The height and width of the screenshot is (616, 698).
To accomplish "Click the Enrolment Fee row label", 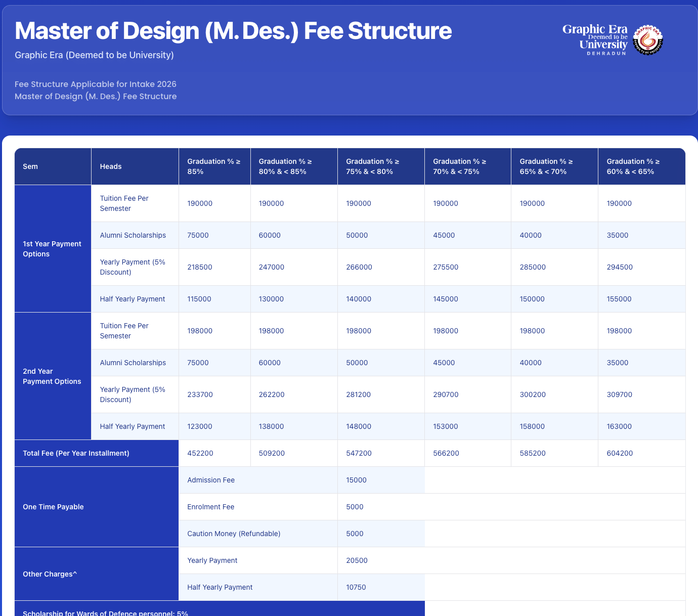I will tap(211, 507).
